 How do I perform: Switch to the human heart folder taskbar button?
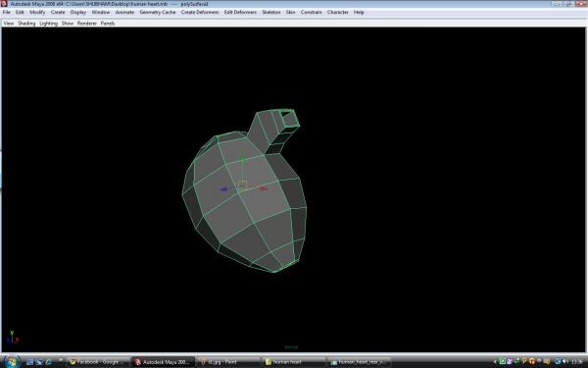pos(293,362)
